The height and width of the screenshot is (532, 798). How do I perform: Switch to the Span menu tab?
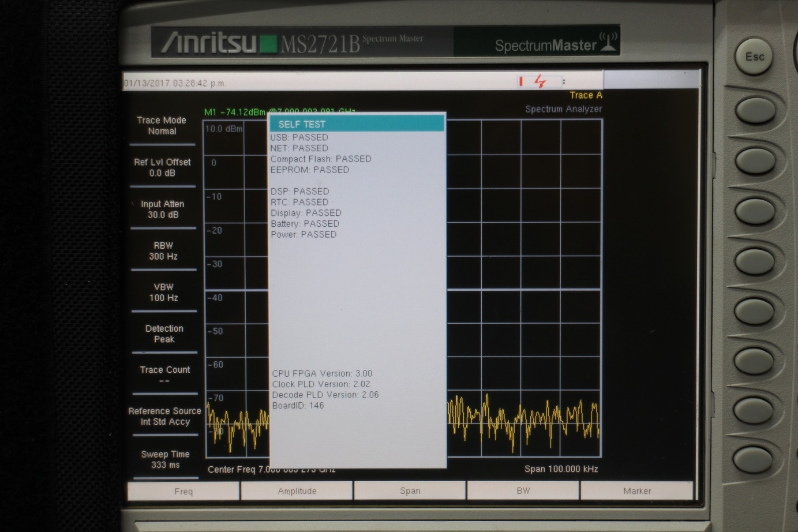[x=410, y=490]
